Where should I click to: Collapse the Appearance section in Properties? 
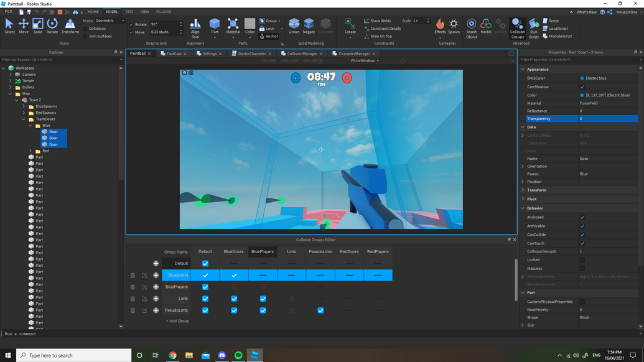pos(523,68)
